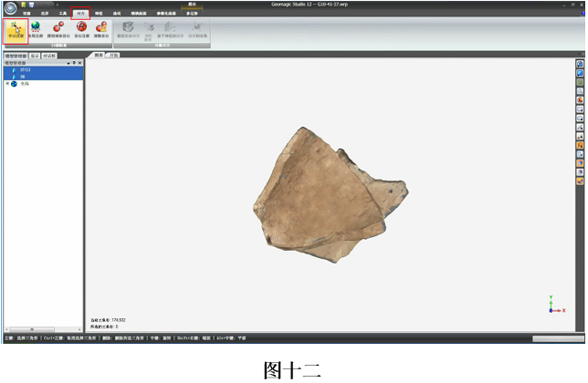This screenshot has height=383, width=588.
Task: Click the quick access toolbar customize arrow
Action: click(58, 5)
